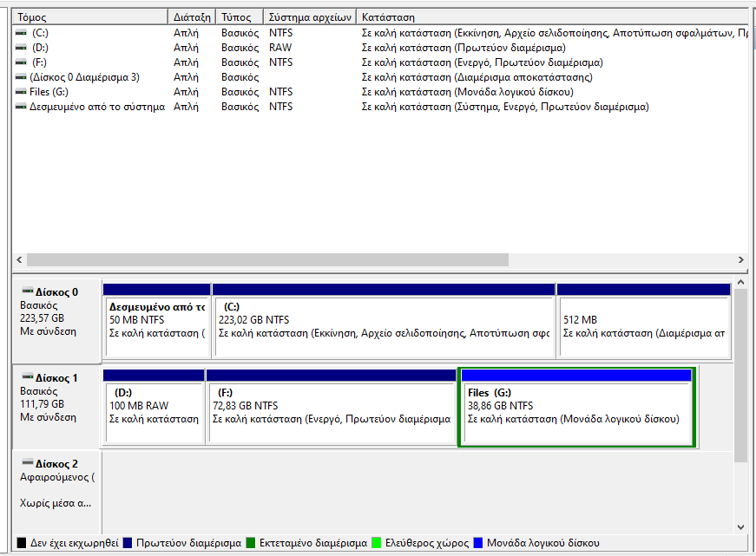Select the Files (G:) row in the list

click(x=381, y=92)
